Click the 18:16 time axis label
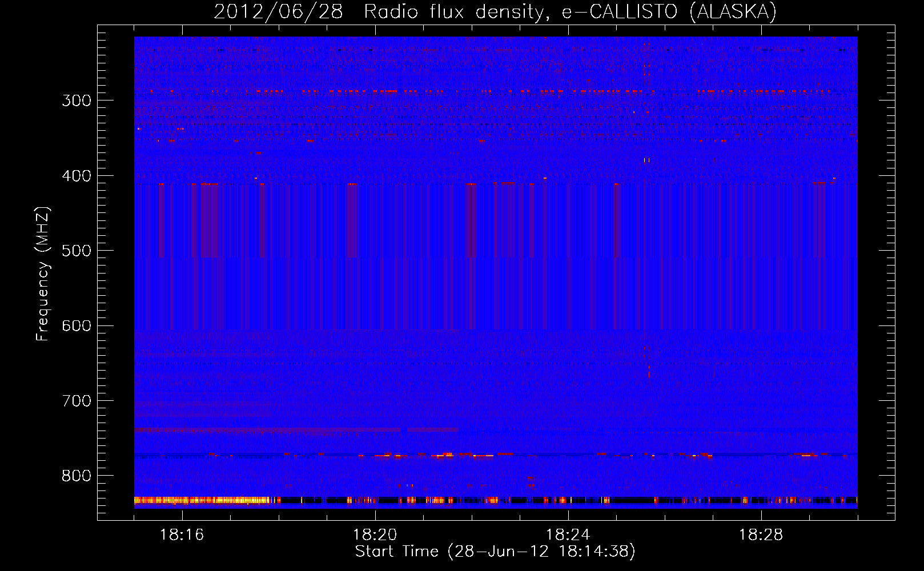Image resolution: width=924 pixels, height=571 pixels. tap(182, 535)
